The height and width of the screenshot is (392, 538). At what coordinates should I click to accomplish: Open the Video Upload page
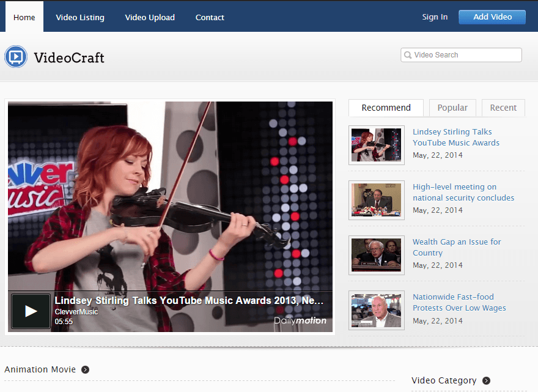(x=150, y=18)
